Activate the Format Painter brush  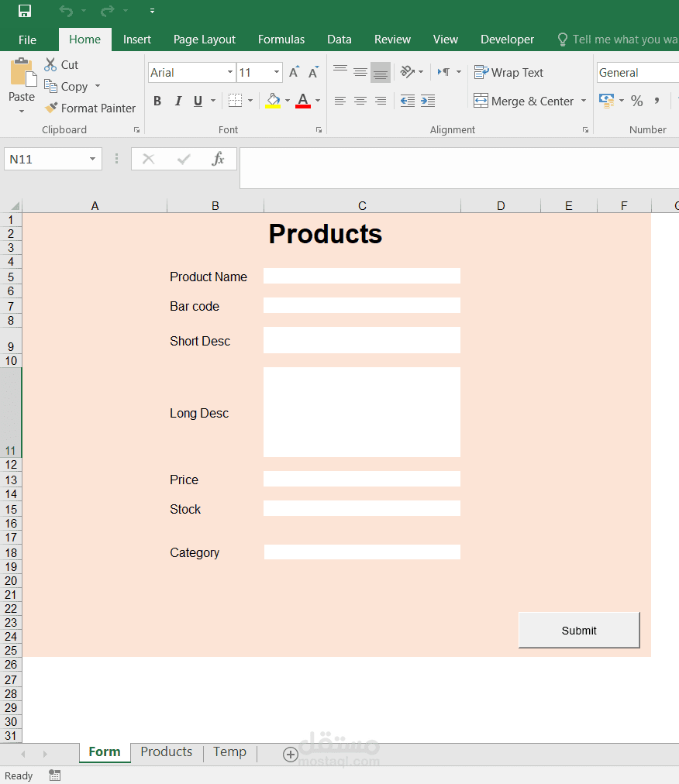pos(90,108)
